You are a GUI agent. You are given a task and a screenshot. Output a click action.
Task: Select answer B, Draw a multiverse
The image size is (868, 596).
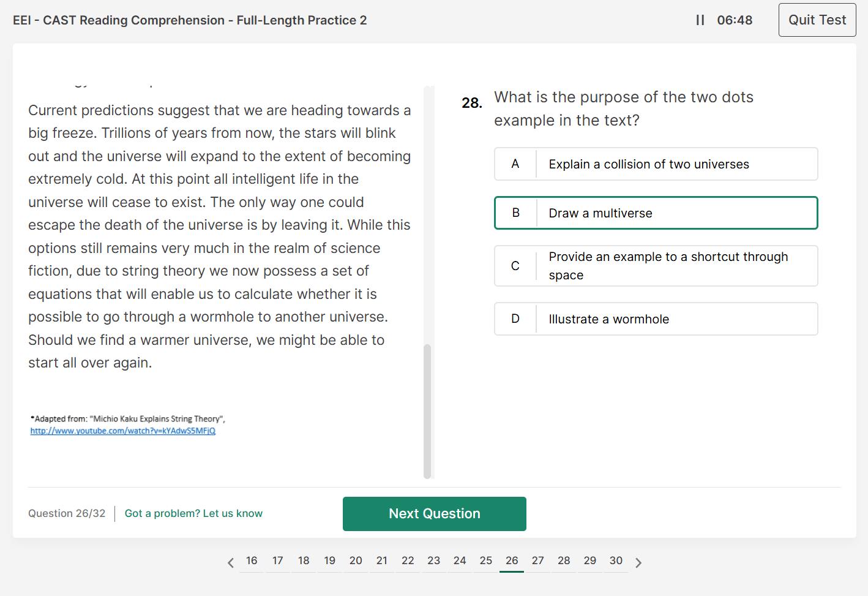tap(656, 213)
